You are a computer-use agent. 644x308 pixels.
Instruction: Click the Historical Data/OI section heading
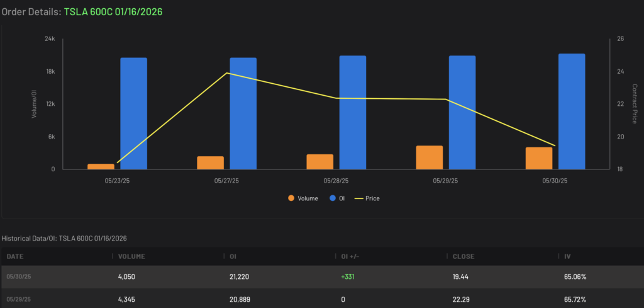(64, 238)
